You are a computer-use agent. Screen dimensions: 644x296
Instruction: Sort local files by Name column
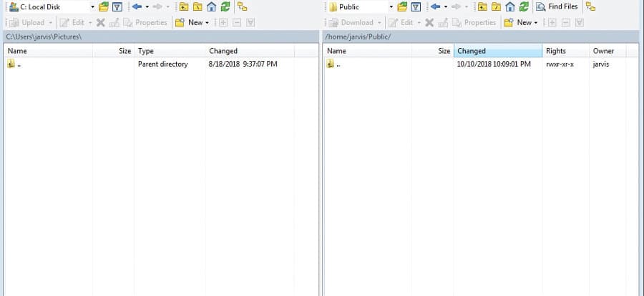tap(49, 51)
